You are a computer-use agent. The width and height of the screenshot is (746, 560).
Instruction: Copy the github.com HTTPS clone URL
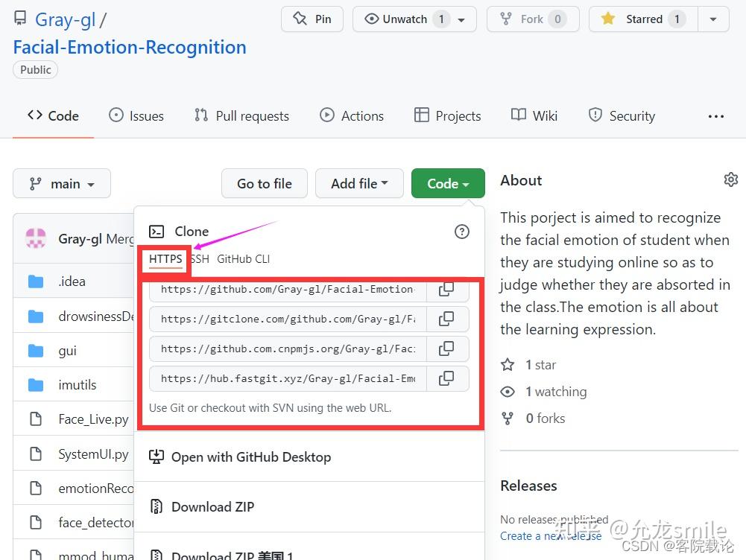coord(446,289)
